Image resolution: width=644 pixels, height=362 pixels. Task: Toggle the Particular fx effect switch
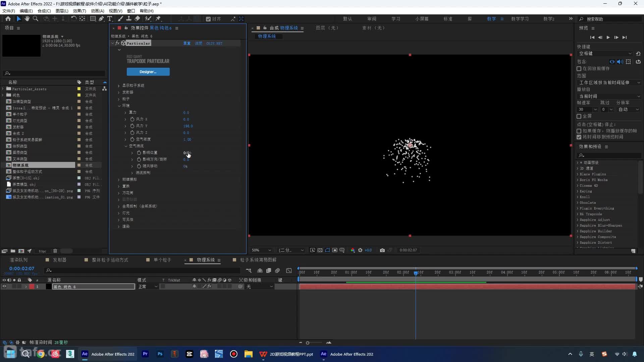(117, 43)
